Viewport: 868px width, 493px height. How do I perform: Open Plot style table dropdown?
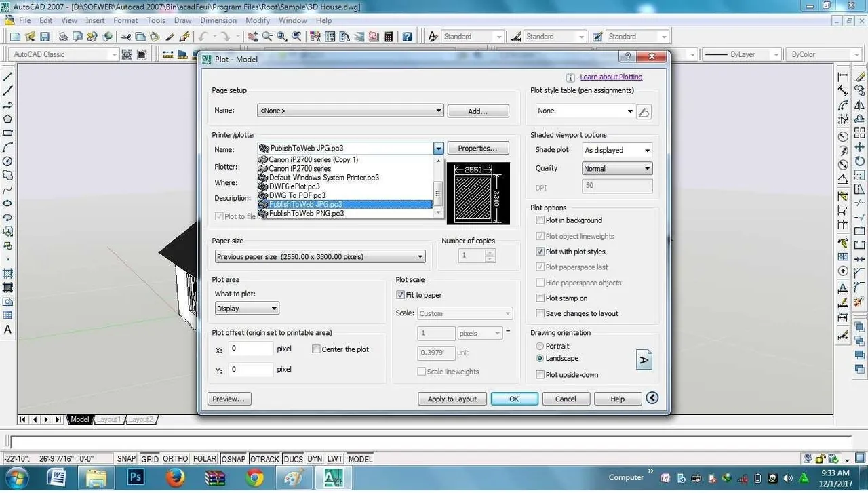pyautogui.click(x=584, y=111)
